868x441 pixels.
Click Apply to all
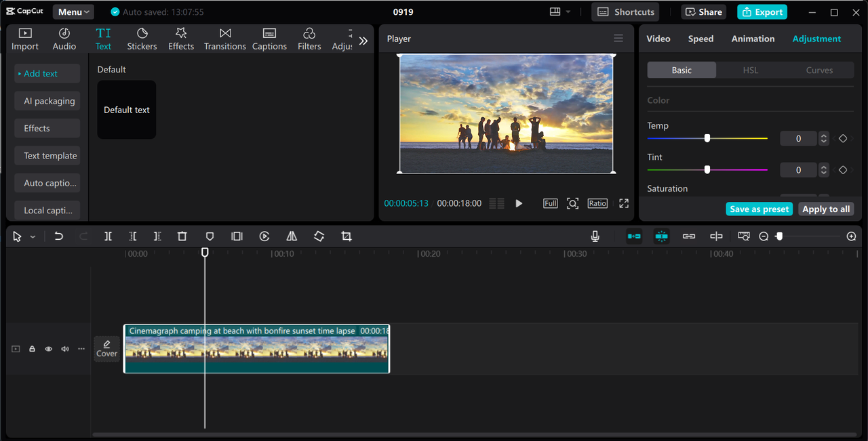pos(826,209)
